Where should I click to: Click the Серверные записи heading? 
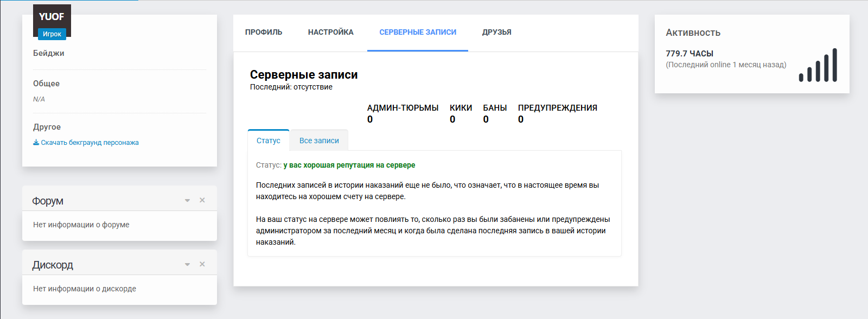click(x=304, y=75)
